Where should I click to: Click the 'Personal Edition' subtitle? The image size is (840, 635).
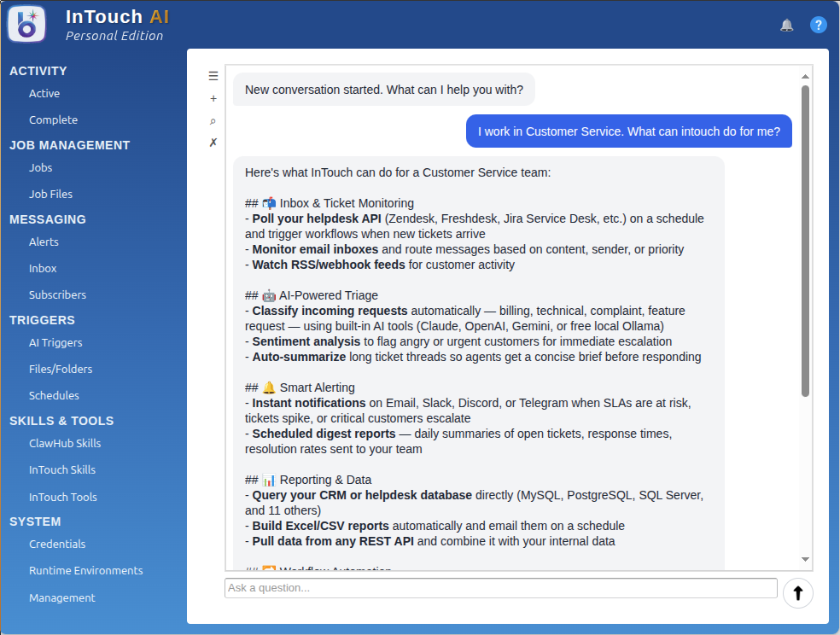(114, 36)
